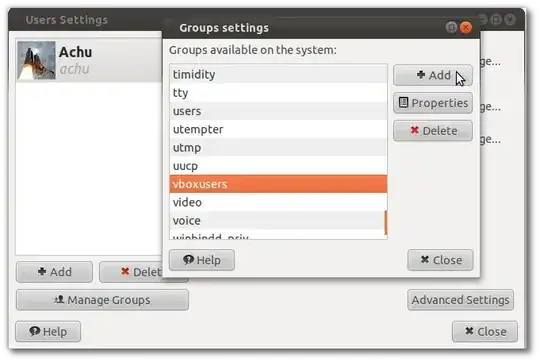Click Help in the Users Settings window
This screenshot has height=362, width=540.
(48, 331)
